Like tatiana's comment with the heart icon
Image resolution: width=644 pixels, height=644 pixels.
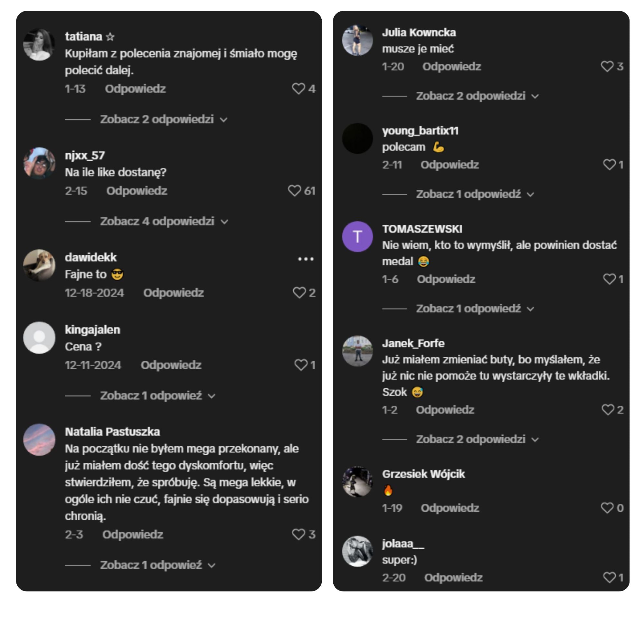[298, 89]
